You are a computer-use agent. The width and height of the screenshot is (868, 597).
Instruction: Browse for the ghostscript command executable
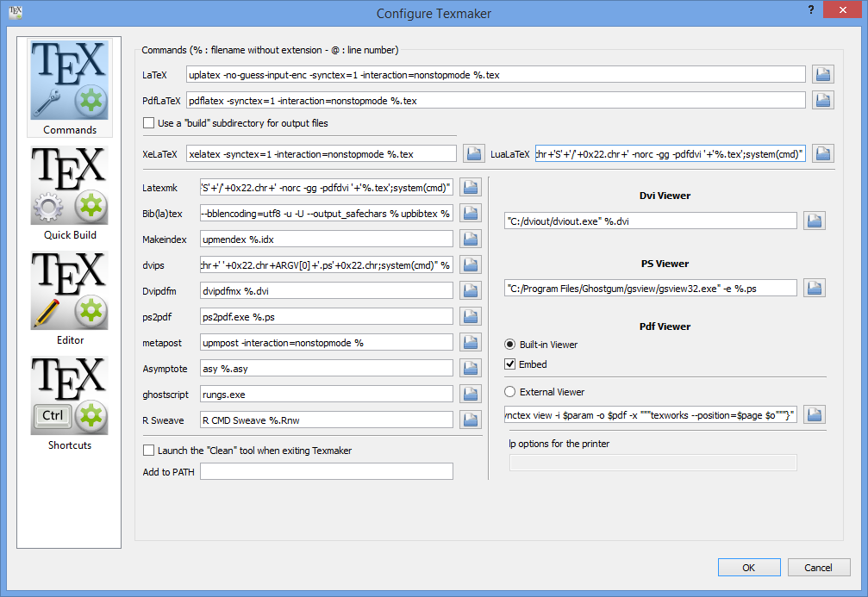point(471,394)
